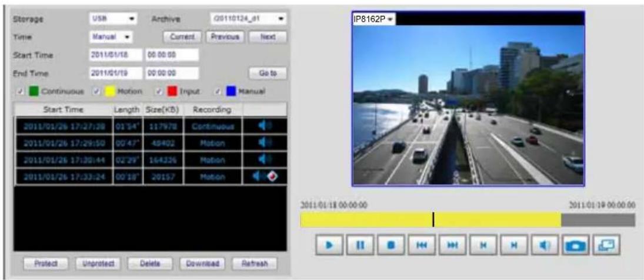This screenshot has width=644, height=280.
Task: Sort by Length column header
Action: click(127, 109)
